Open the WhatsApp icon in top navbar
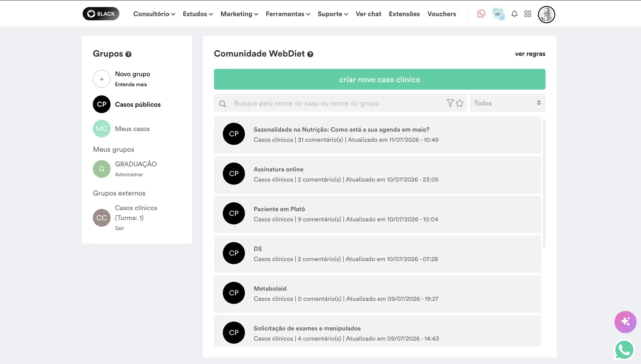The image size is (641, 364). 481,14
